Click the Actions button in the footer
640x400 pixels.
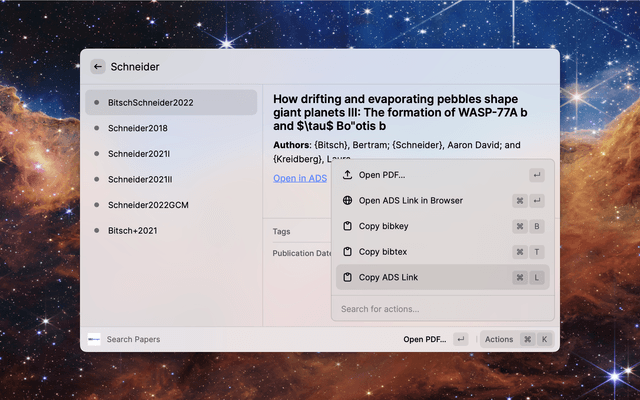pos(515,339)
